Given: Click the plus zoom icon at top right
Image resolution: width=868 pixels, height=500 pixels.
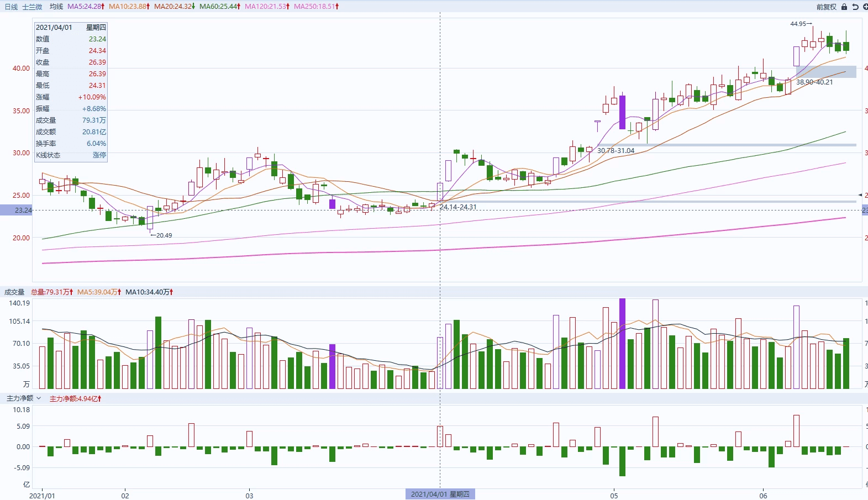Looking at the screenshot, I should 865,7.
